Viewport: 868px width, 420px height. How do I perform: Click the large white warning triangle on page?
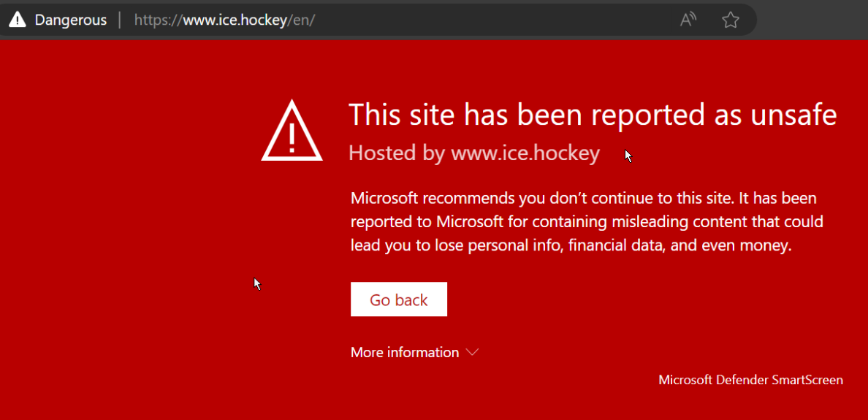pos(292,132)
